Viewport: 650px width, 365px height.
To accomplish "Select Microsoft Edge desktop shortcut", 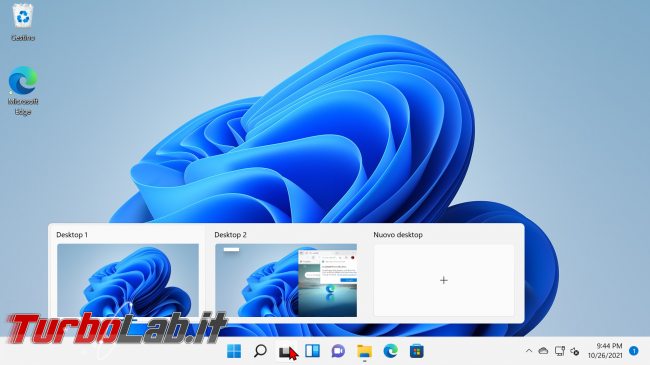I will tap(23, 91).
